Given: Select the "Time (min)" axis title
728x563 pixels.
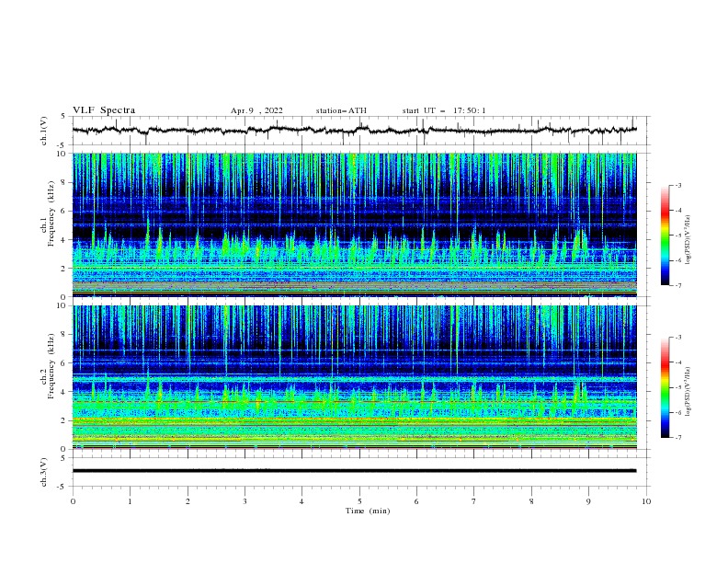Looking at the screenshot, I should [368, 511].
